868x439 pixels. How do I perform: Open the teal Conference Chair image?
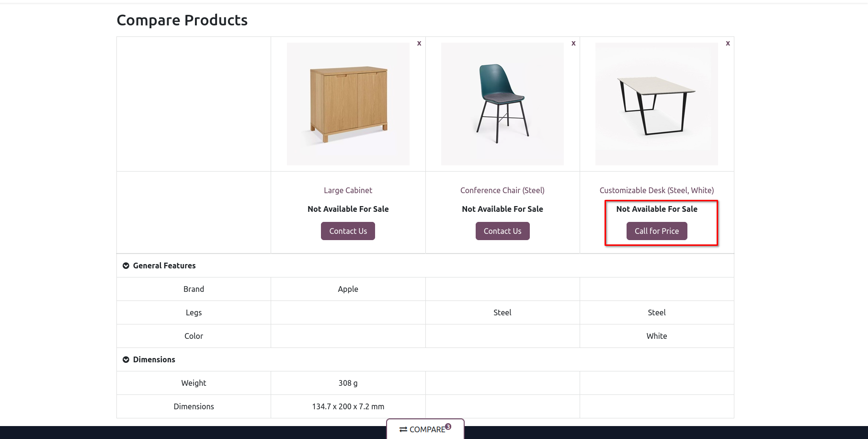click(x=503, y=104)
